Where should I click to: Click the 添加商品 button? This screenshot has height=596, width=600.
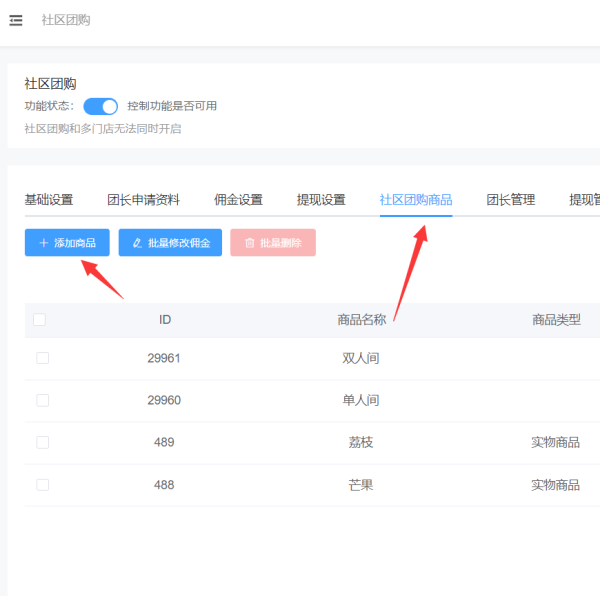point(67,243)
